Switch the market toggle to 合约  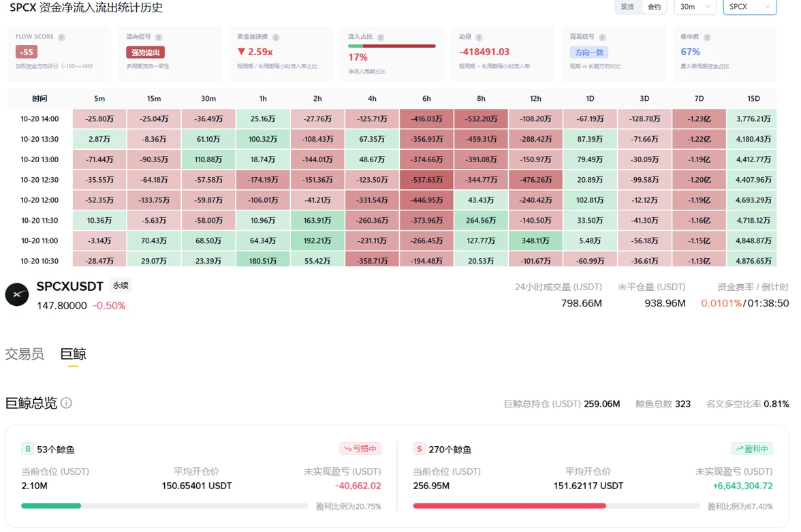[654, 7]
